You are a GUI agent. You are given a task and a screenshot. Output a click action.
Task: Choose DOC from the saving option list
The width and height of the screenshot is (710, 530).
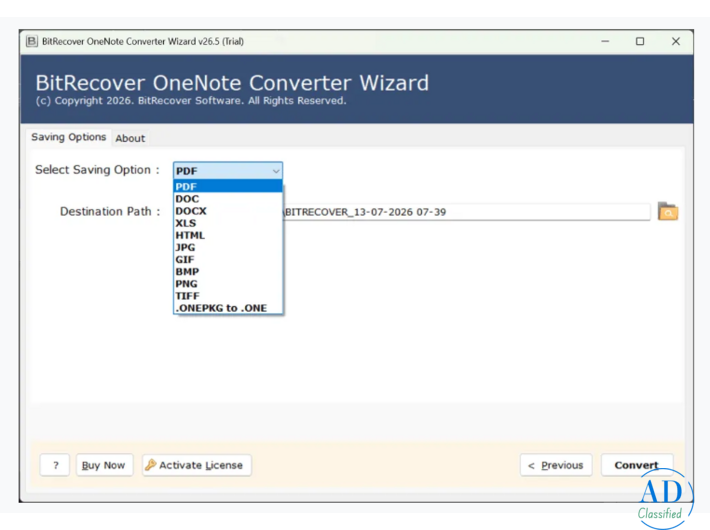pyautogui.click(x=228, y=198)
